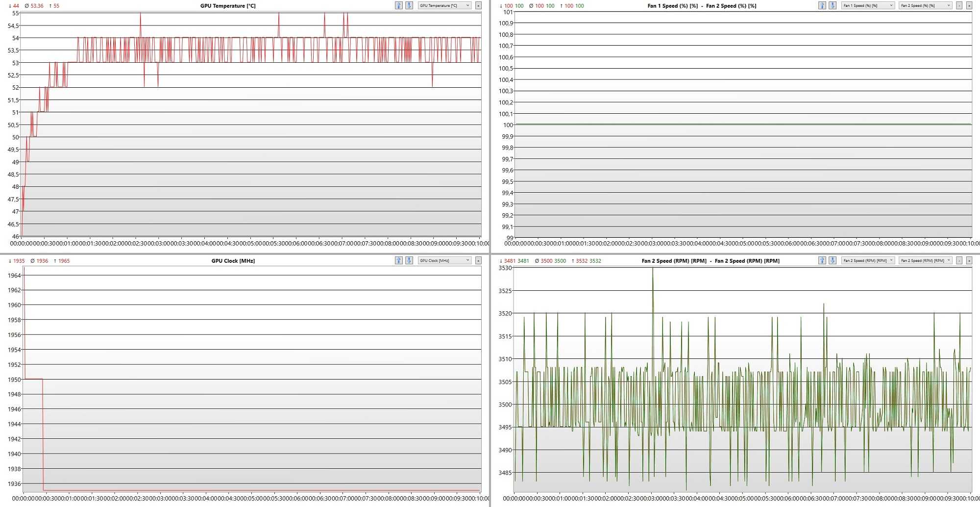Click the up arrow in GPU Clock panel
Screen dimensions: 980x507
[398, 260]
